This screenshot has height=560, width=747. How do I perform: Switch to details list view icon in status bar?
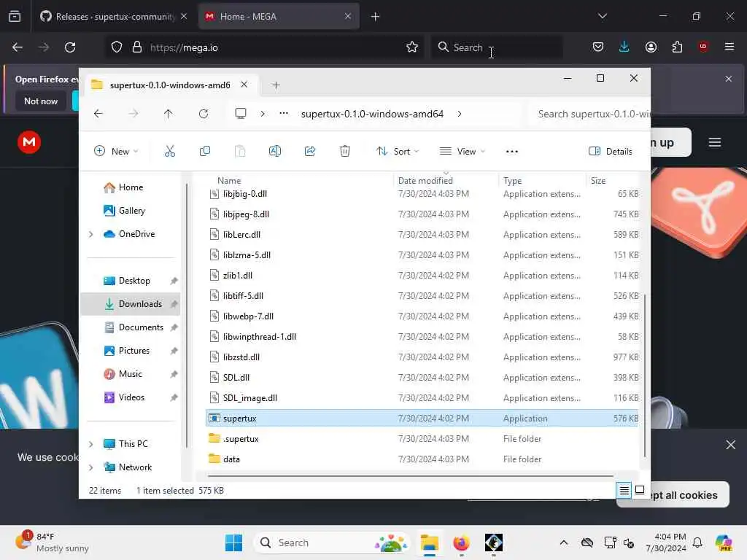point(624,490)
